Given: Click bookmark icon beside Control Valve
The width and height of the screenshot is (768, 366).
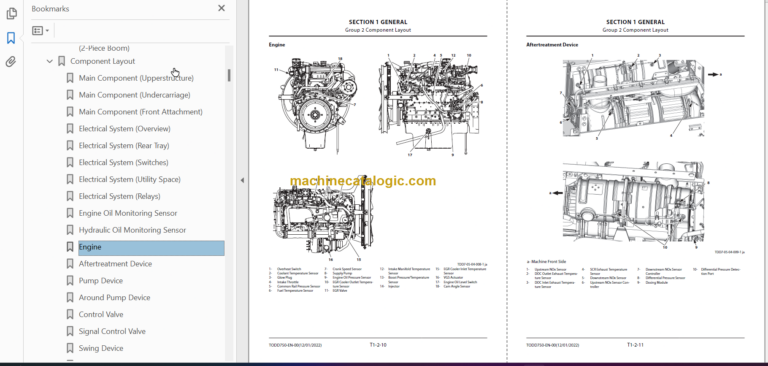Looking at the screenshot, I should tap(70, 315).
